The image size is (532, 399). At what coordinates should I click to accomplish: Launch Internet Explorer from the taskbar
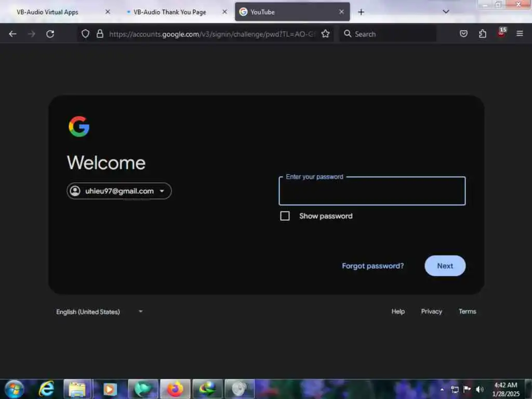(x=46, y=389)
